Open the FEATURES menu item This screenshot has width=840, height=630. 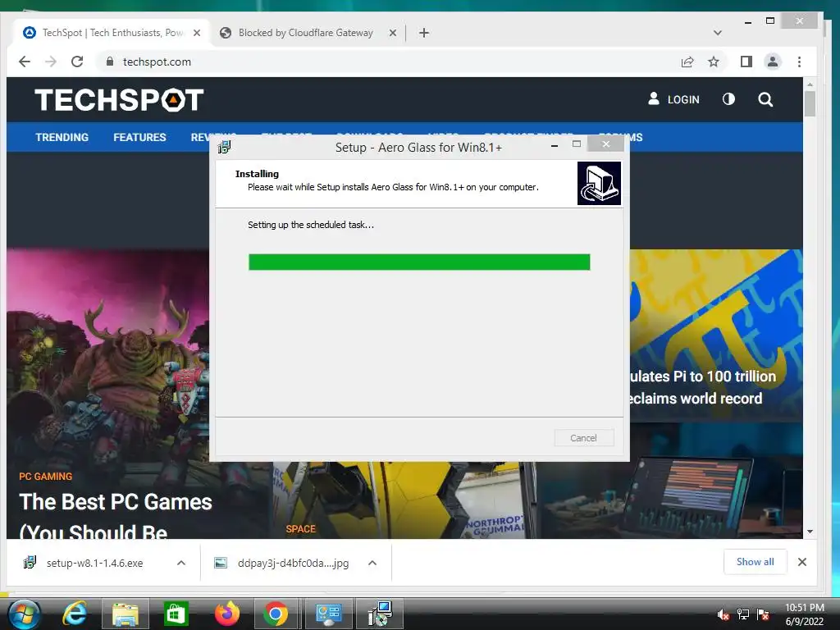[x=139, y=137]
